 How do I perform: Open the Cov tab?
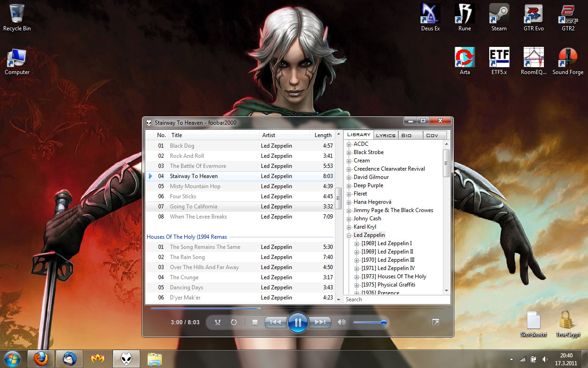(435, 135)
